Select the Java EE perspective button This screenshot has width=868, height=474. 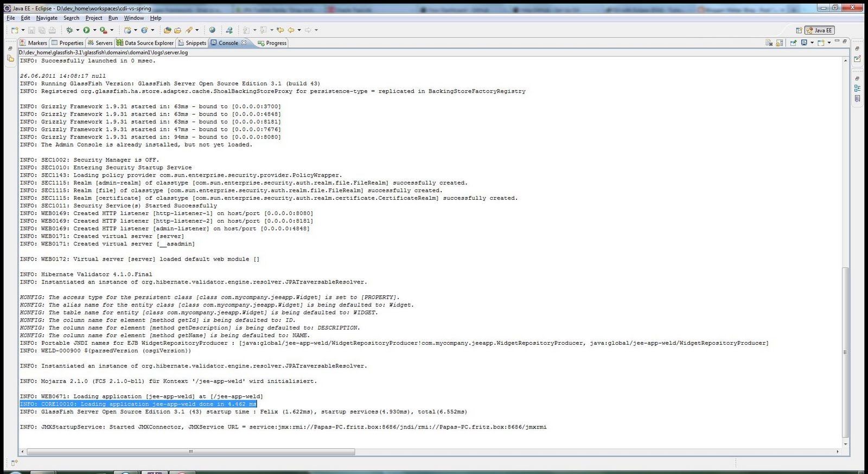click(x=820, y=30)
